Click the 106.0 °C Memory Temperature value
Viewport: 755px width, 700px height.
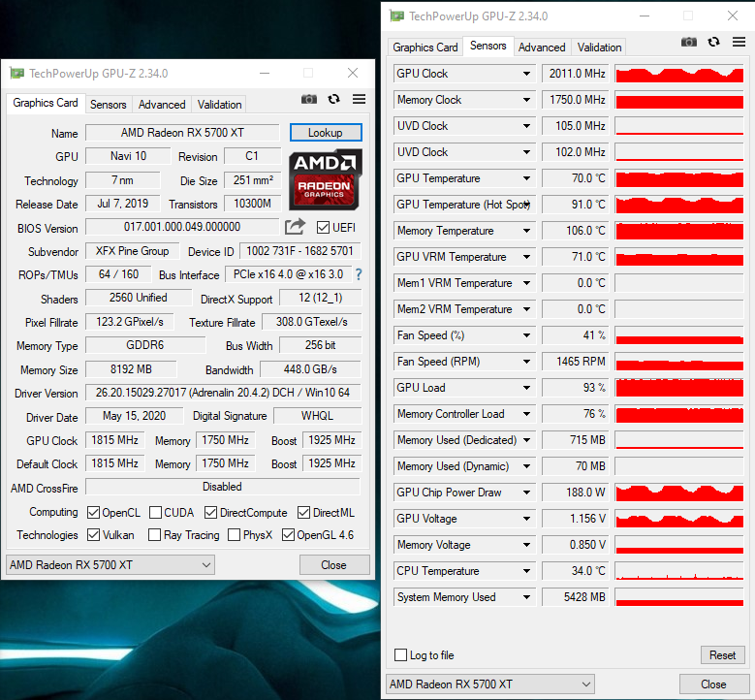click(x=576, y=231)
